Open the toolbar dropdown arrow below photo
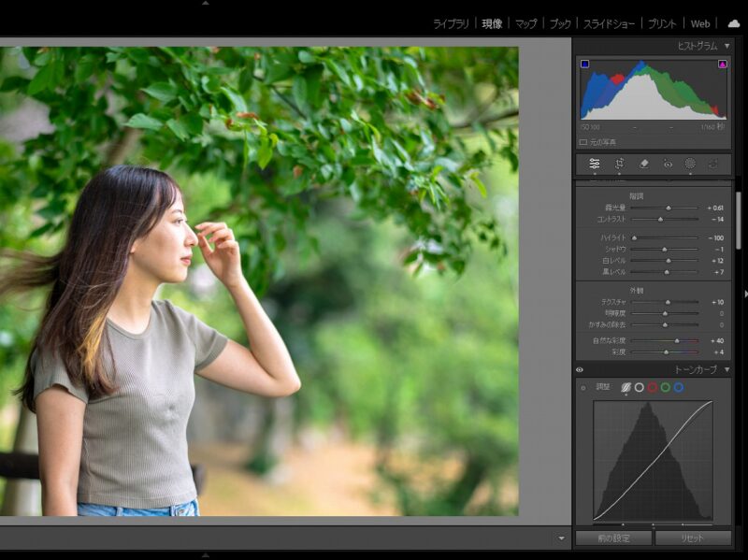This screenshot has width=748, height=560. (561, 538)
